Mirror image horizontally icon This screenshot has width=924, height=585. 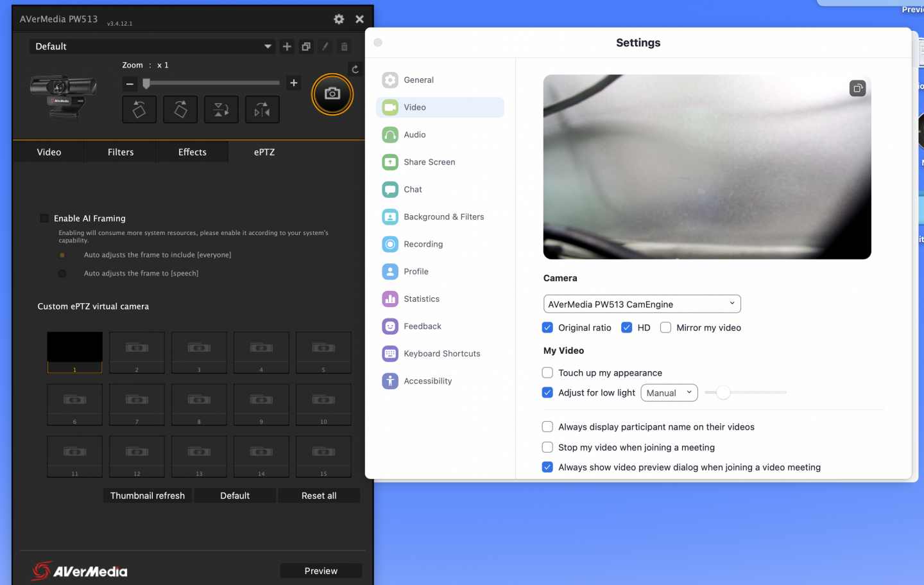pos(262,110)
